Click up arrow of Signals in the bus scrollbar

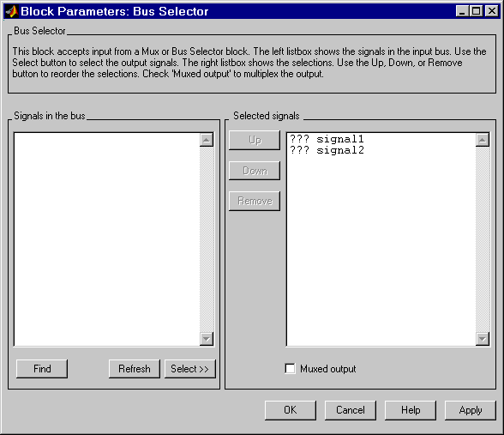207,140
